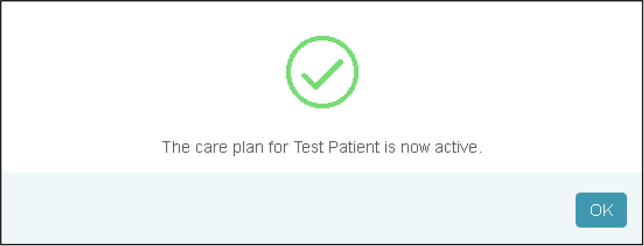The height and width of the screenshot is (246, 644).
Task: Click the tick mark inside the circle
Action: (x=322, y=75)
